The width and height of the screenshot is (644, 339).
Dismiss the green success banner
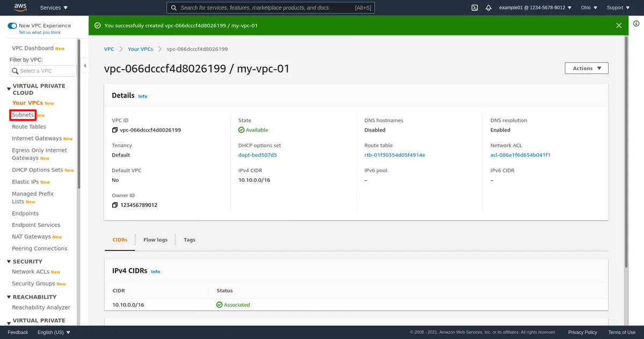coord(619,26)
